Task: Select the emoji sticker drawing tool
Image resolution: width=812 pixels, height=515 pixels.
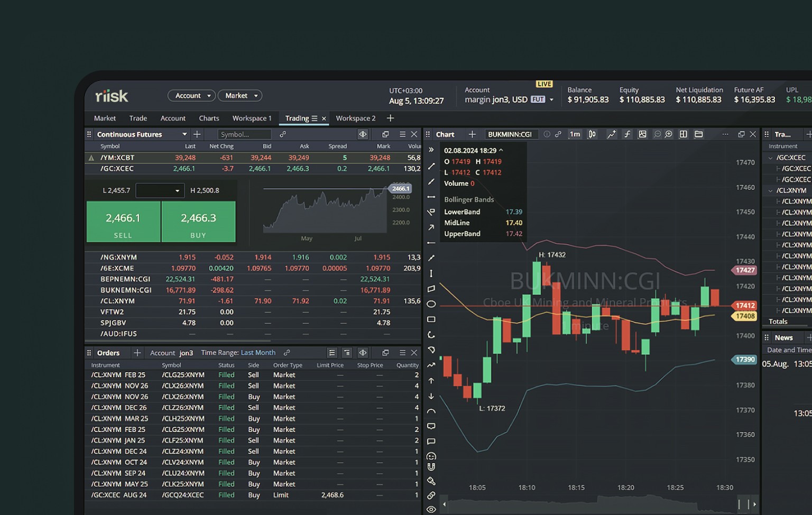Action: (x=431, y=456)
